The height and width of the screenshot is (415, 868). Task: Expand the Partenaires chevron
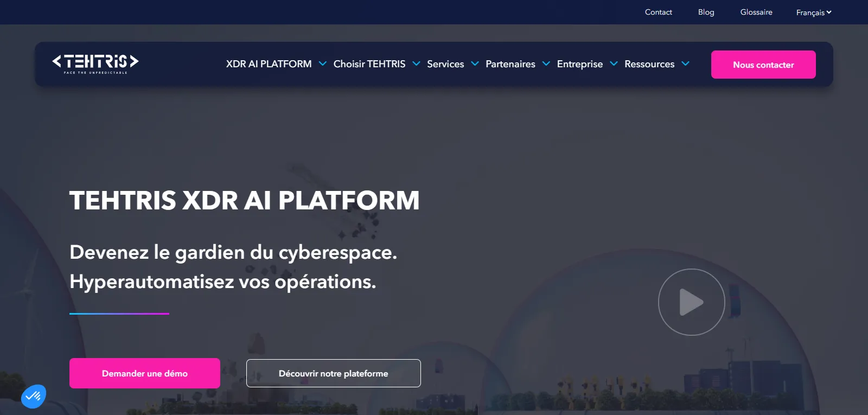click(546, 64)
